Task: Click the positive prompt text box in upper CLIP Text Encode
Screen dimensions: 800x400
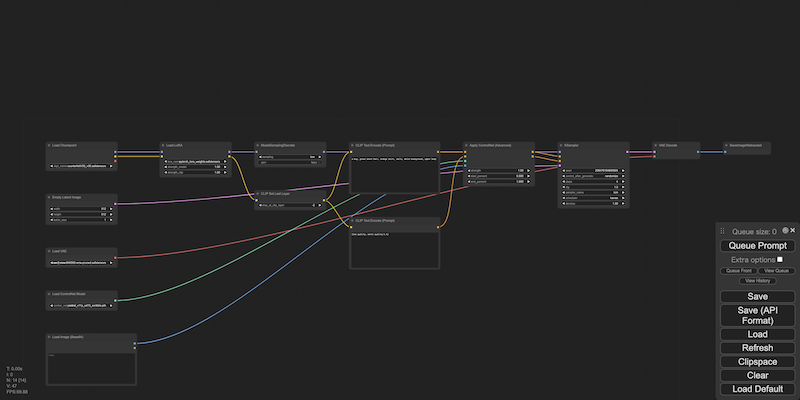Action: [394, 173]
